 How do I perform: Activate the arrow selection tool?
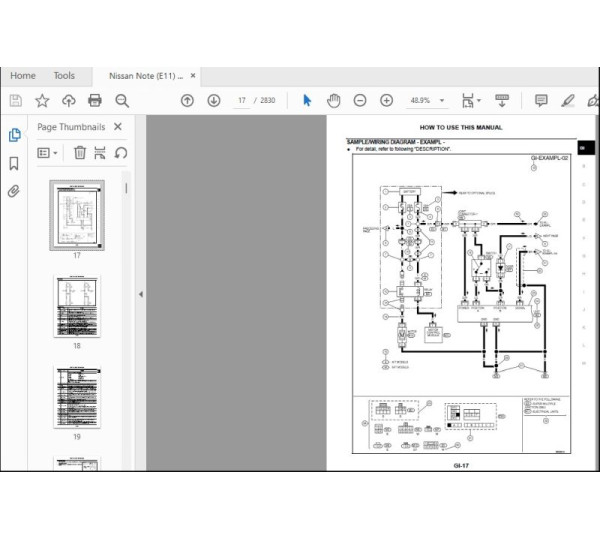coord(307,100)
